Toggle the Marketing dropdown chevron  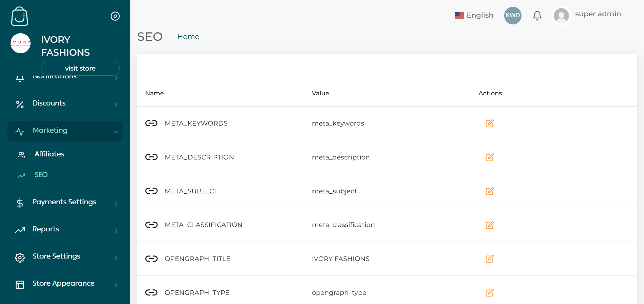pyautogui.click(x=116, y=132)
